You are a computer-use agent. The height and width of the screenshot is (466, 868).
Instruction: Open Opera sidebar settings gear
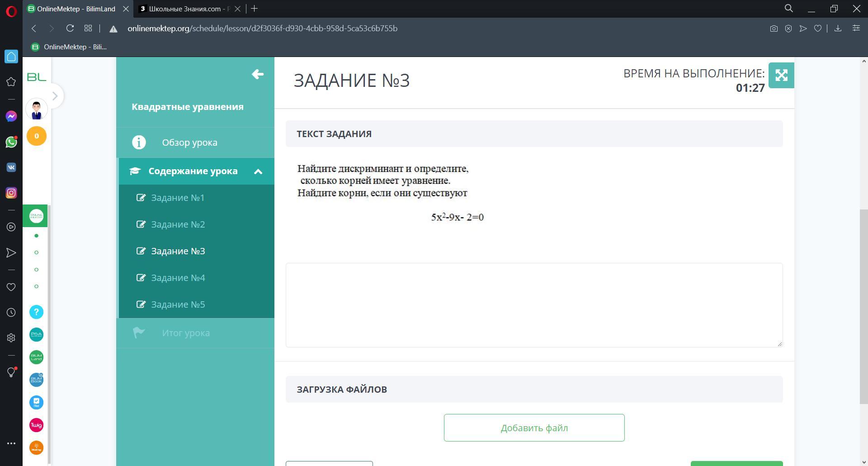[x=11, y=338]
